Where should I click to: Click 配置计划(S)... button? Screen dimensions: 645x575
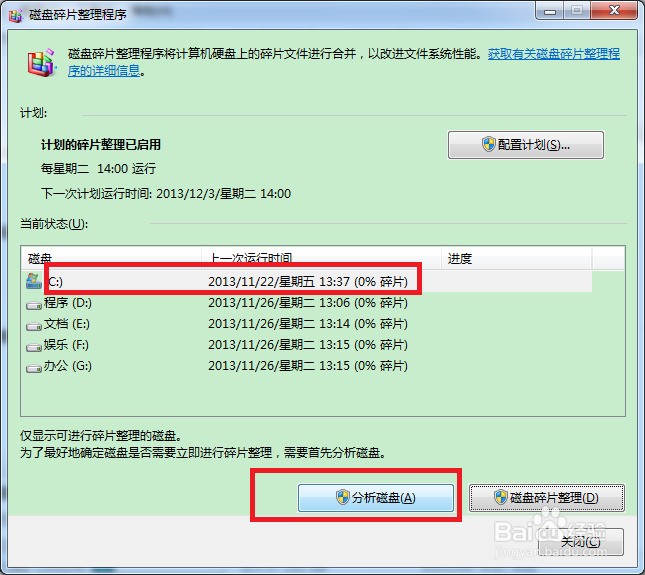point(526,145)
